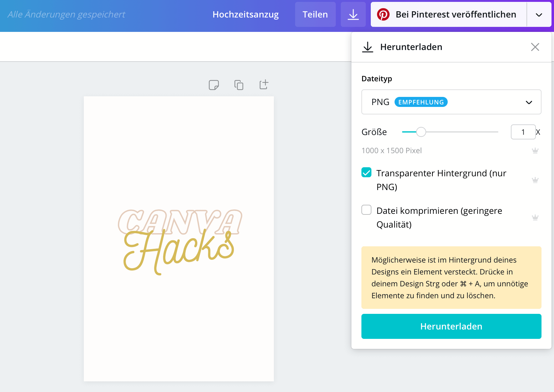Screen dimensions: 554x392
Task: Enable Datei komprimieren checkbox
Action: coord(366,210)
